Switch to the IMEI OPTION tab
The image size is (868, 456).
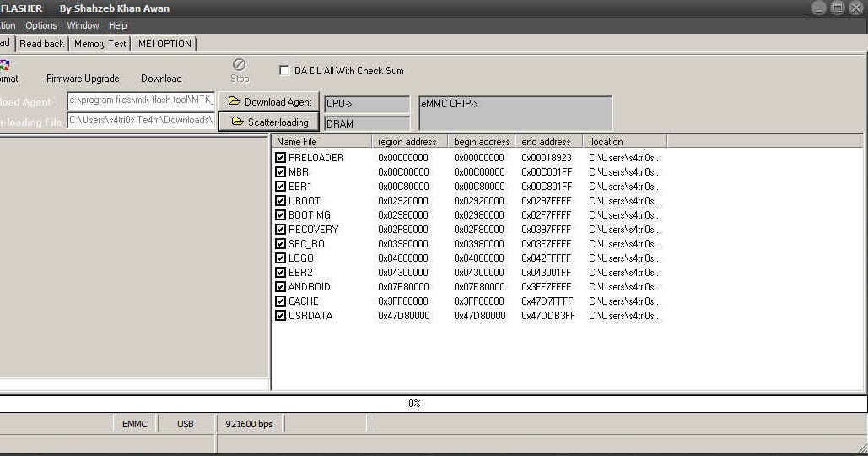click(164, 44)
